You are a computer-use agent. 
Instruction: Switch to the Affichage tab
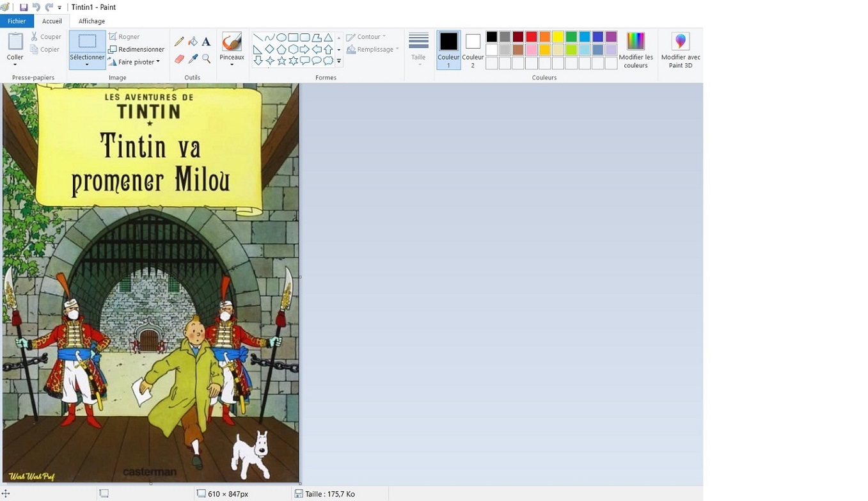(91, 21)
